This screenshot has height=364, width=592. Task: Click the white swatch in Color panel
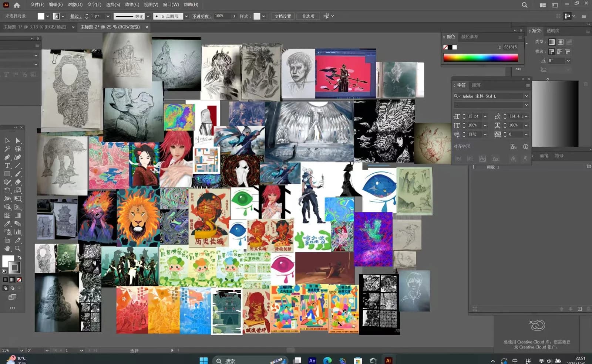[455, 47]
